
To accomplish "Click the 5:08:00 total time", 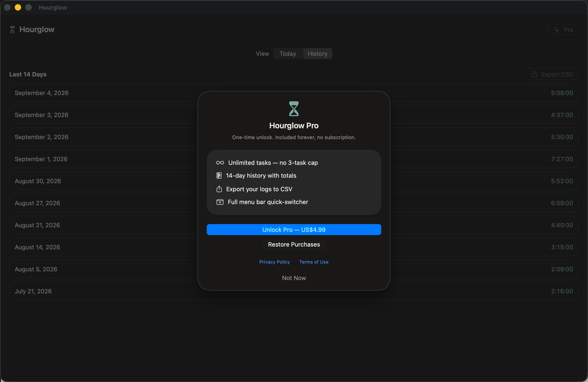I will 562,93.
